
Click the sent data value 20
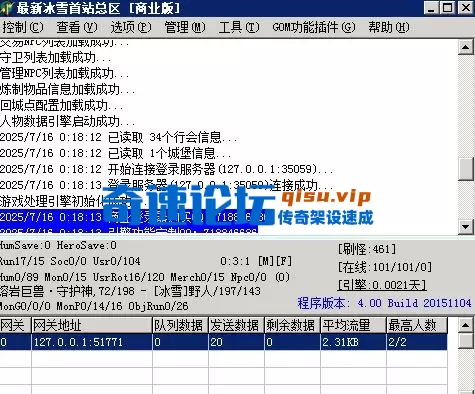(x=236, y=342)
